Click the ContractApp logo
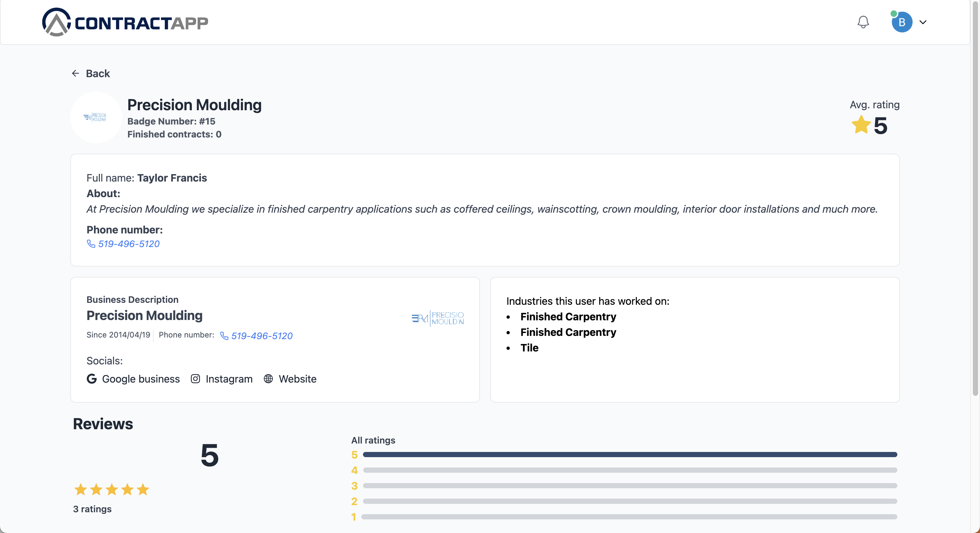980x533 pixels. (125, 22)
